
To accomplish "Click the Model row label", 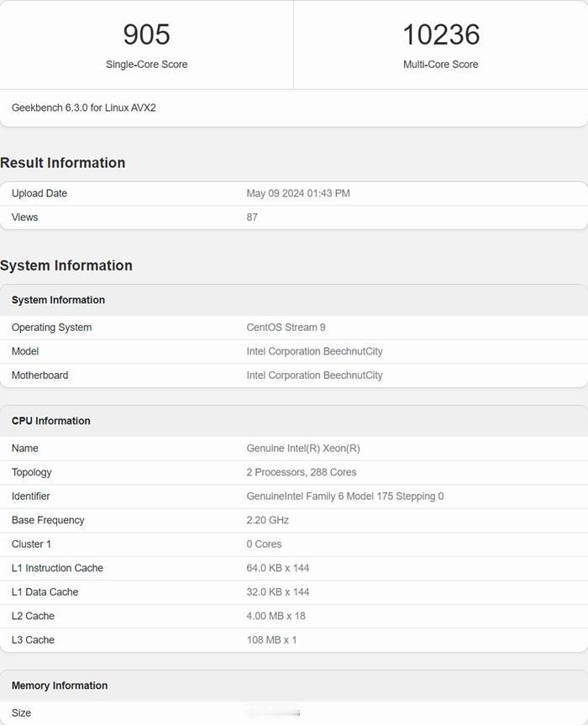I will coord(25,351).
